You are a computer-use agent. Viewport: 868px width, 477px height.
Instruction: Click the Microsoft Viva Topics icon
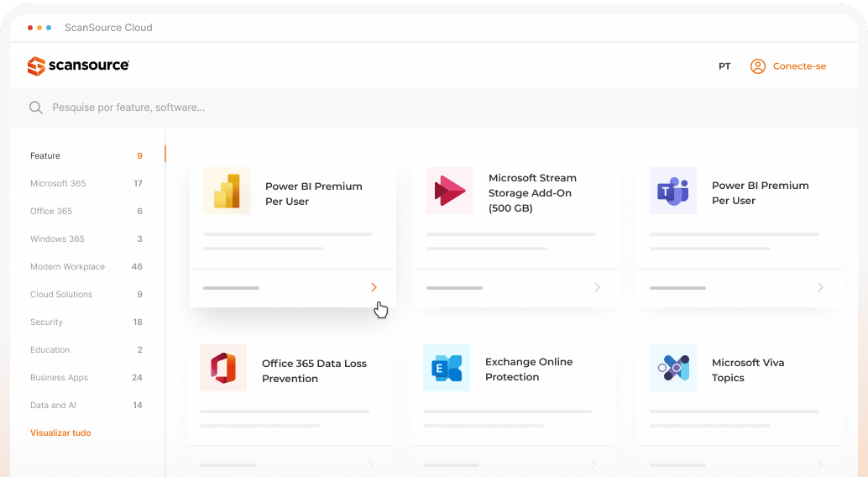tap(673, 368)
